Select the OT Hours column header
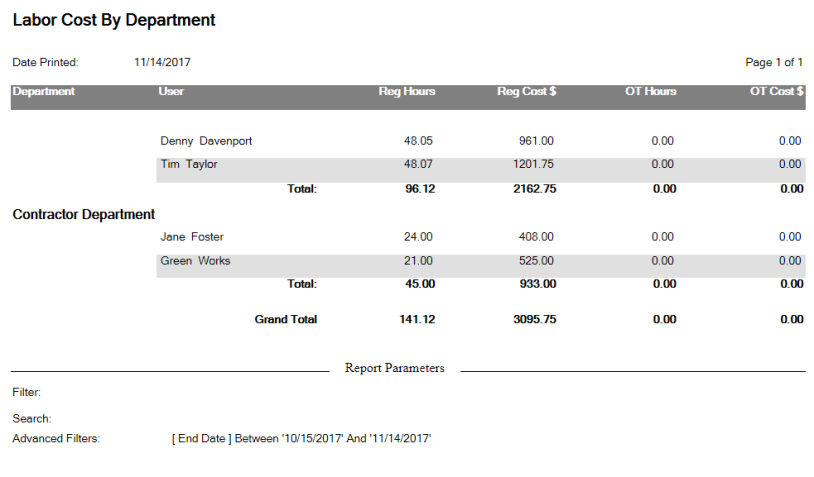Viewport: 814px width, 477px height. pyautogui.click(x=650, y=91)
